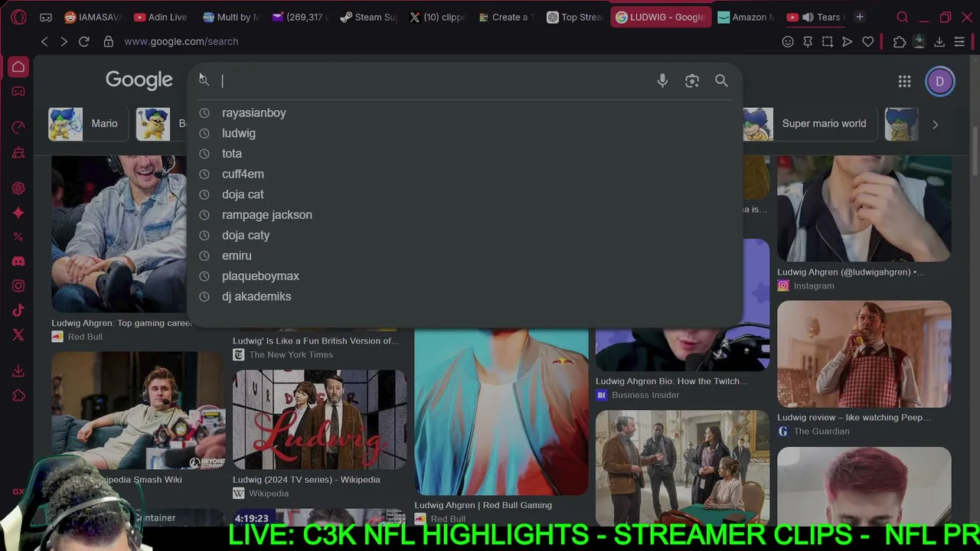Open a new browser tab
980x551 pixels.
pos(860,17)
